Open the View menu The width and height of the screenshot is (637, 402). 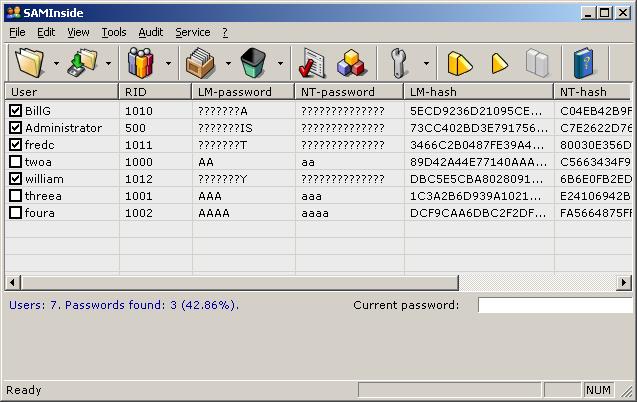[x=78, y=32]
